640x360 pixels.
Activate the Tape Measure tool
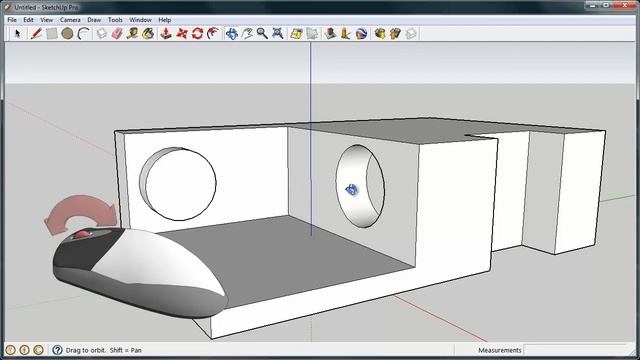(132, 33)
